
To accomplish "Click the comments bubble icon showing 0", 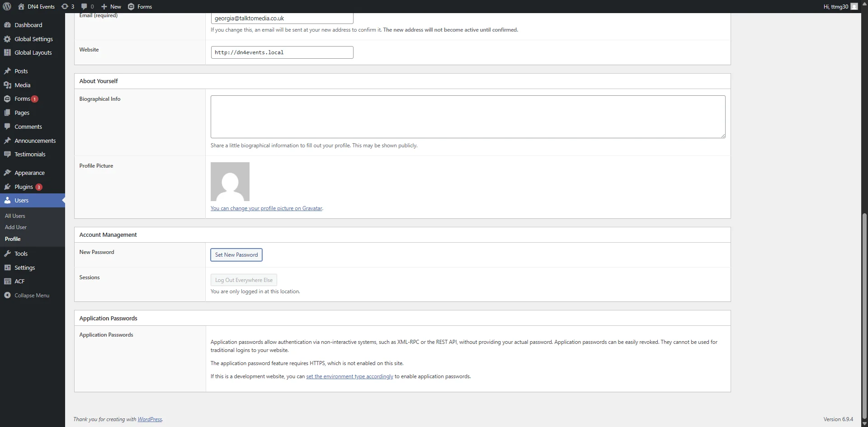I will coord(86,6).
